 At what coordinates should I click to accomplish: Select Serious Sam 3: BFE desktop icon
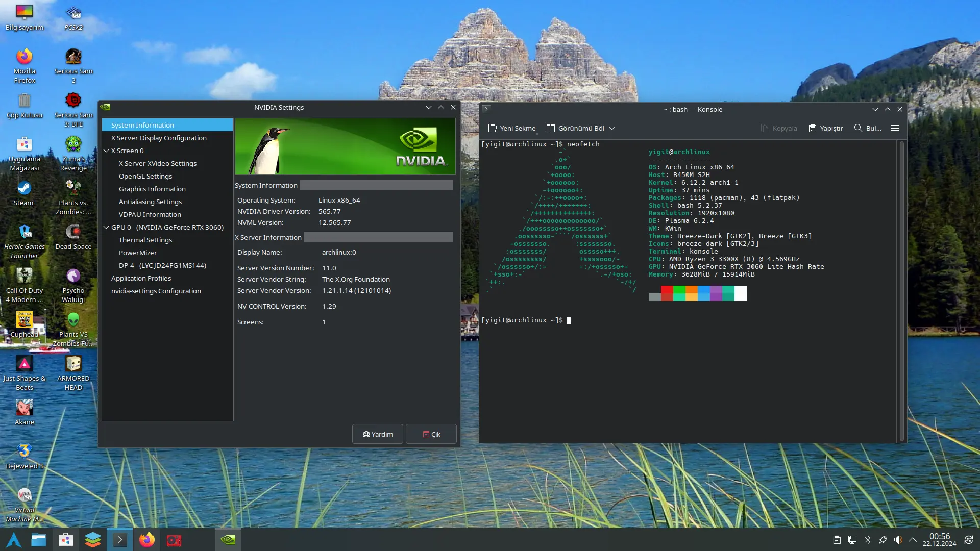pyautogui.click(x=73, y=110)
